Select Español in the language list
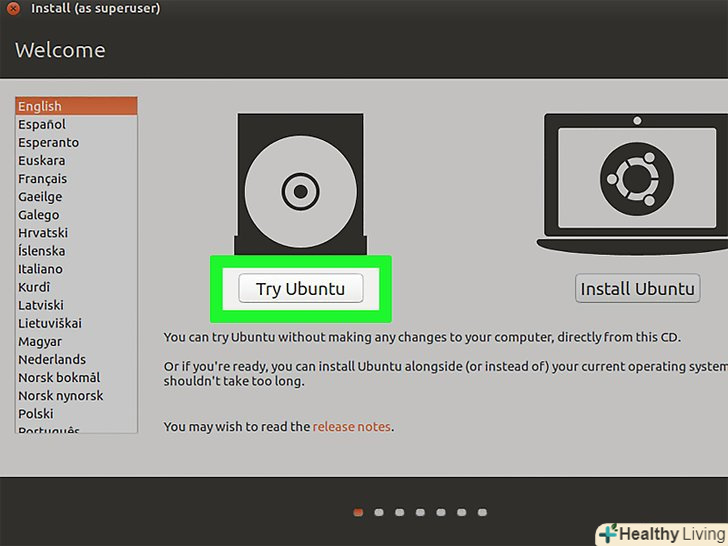The width and height of the screenshot is (728, 546). 76,124
